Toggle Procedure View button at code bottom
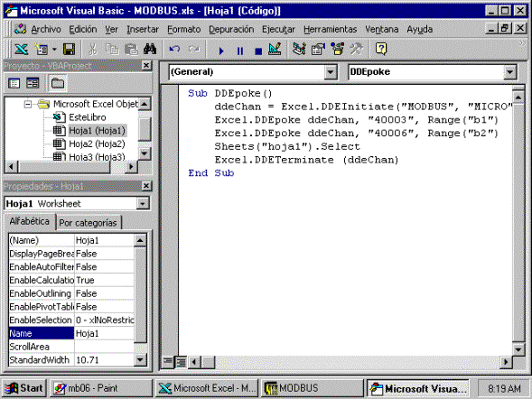 click(168, 362)
